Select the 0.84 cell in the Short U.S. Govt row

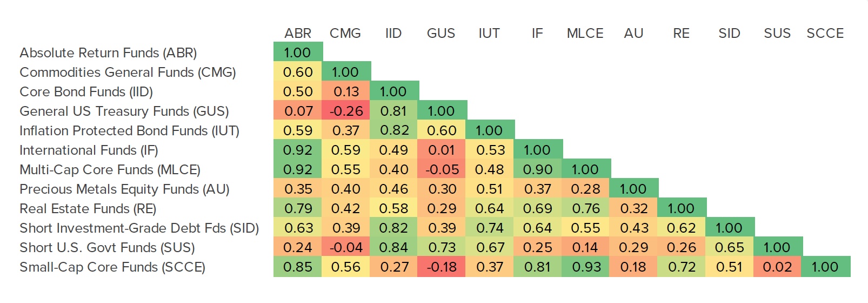click(394, 248)
